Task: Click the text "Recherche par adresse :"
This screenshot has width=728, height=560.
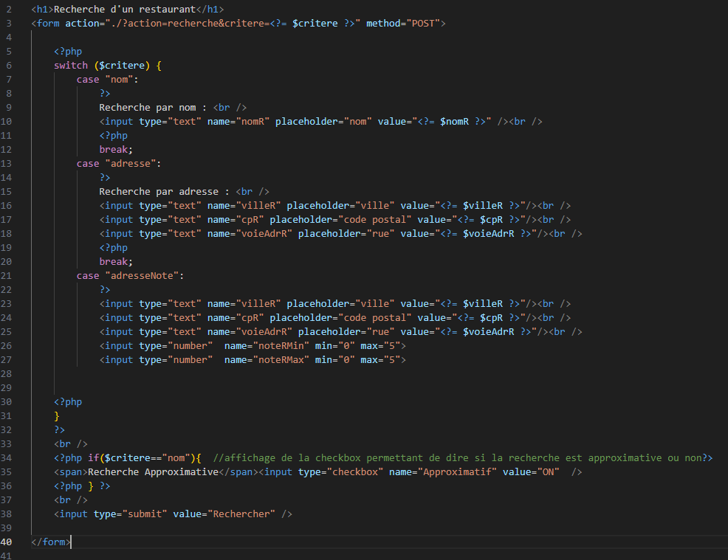Action: pyautogui.click(x=165, y=192)
